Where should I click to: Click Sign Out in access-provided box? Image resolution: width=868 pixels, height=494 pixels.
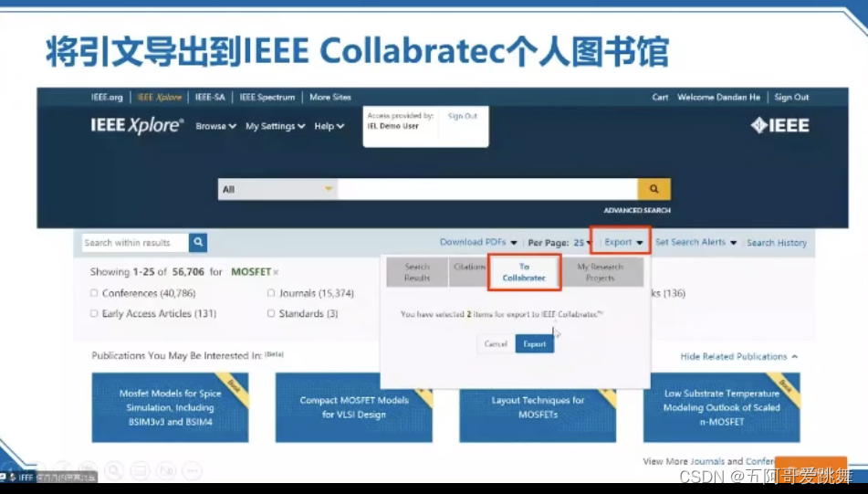point(462,116)
